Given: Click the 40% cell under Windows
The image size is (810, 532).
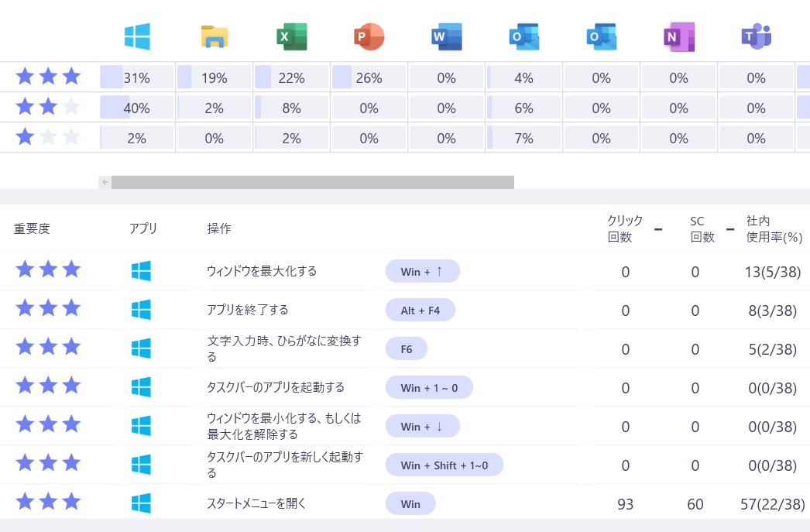Looking at the screenshot, I should pyautogui.click(x=137, y=108).
